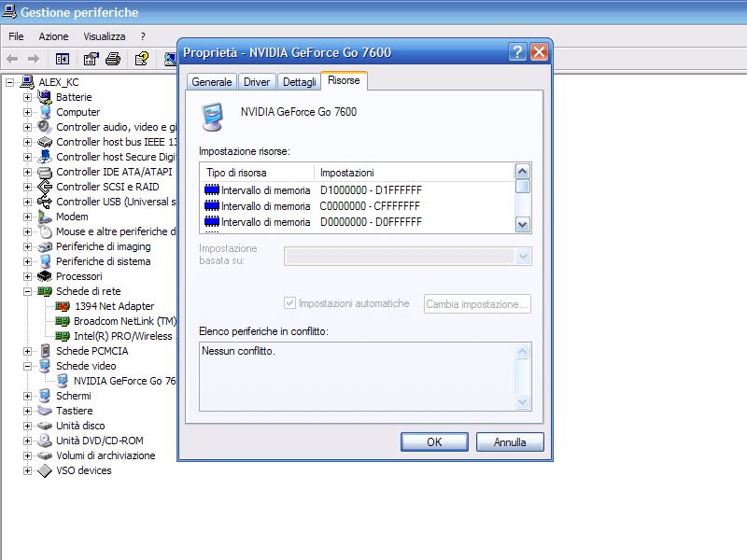Select the Mouse e altre periferiche icon
The image size is (747, 560).
(46, 231)
